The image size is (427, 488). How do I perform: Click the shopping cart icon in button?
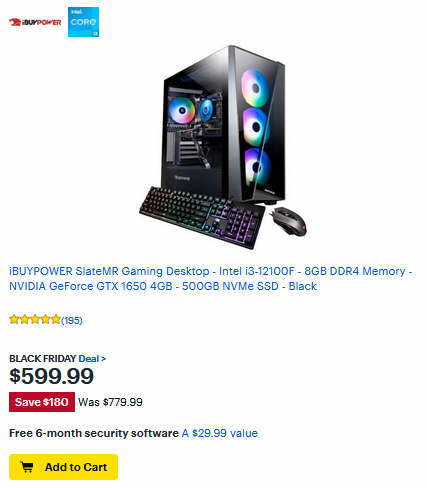coord(27,467)
